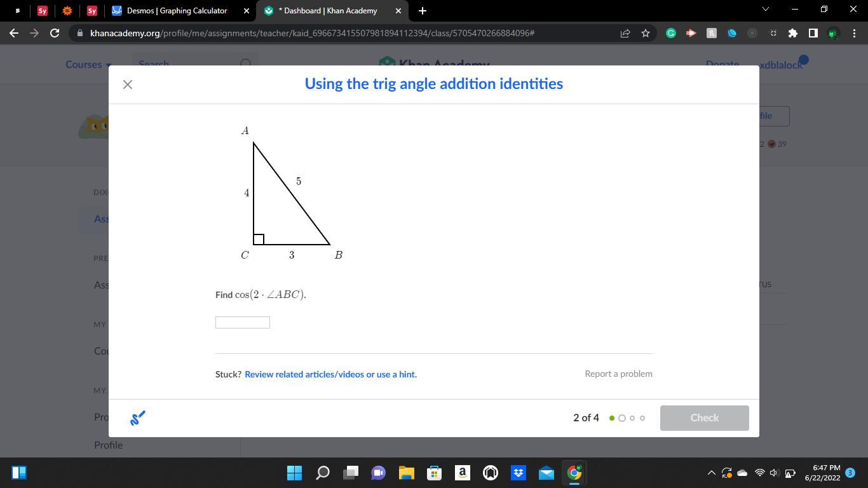This screenshot has height=488, width=868.
Task: Open the tab search dropdown arrow
Action: [765, 10]
